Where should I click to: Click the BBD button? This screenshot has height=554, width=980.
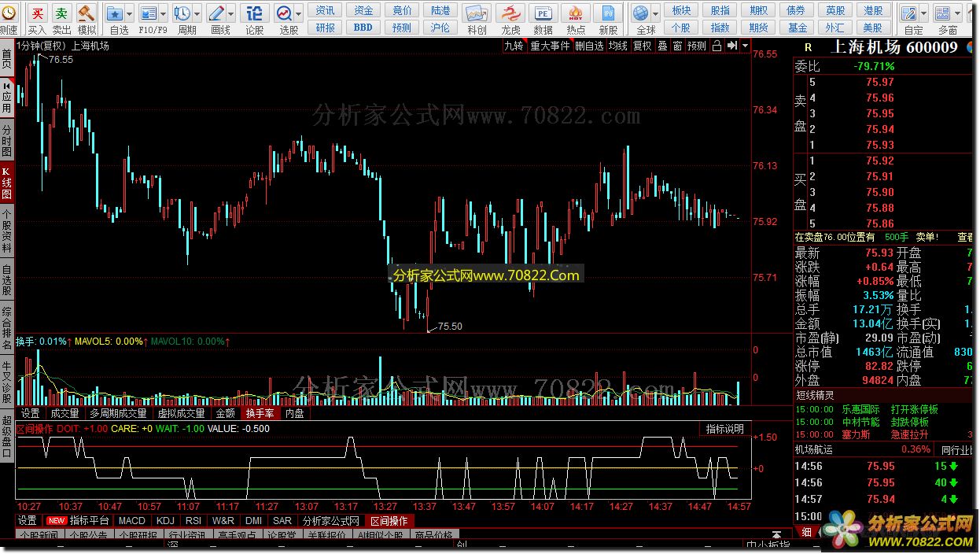pos(363,27)
